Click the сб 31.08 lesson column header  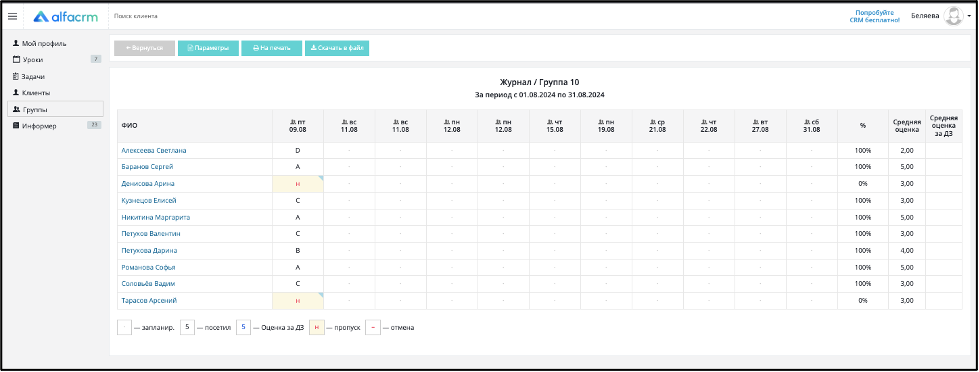[x=812, y=126]
